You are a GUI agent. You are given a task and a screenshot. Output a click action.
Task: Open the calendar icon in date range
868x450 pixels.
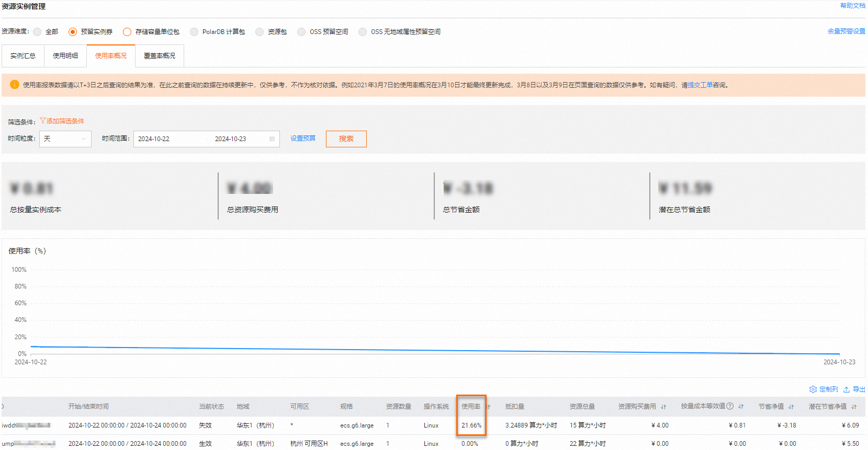click(272, 139)
